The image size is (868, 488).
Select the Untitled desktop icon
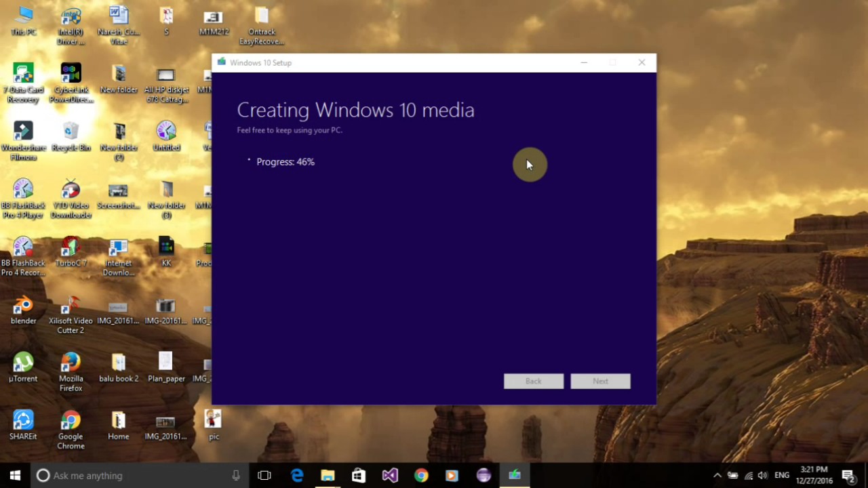coord(166,136)
